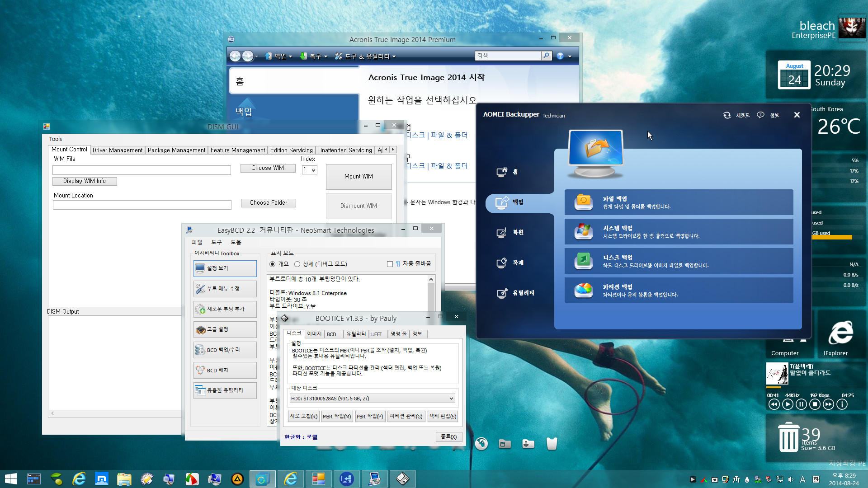Viewport: 868px width, 488px height.
Task: Choose Disk Backup (디스크 백업) in AOMEI
Action: [x=679, y=261]
